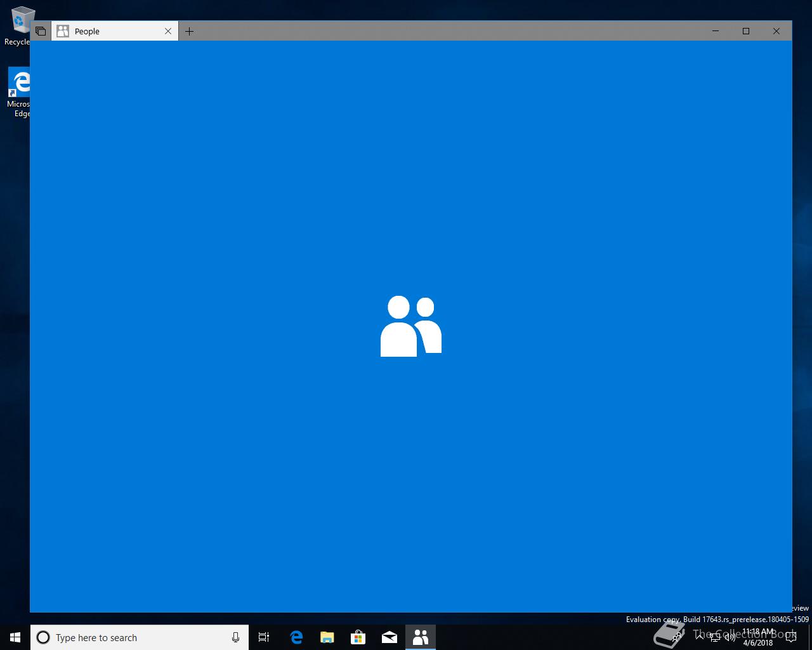Open Microsoft Store from taskbar
Screen dimensions: 812x650
[x=358, y=637]
